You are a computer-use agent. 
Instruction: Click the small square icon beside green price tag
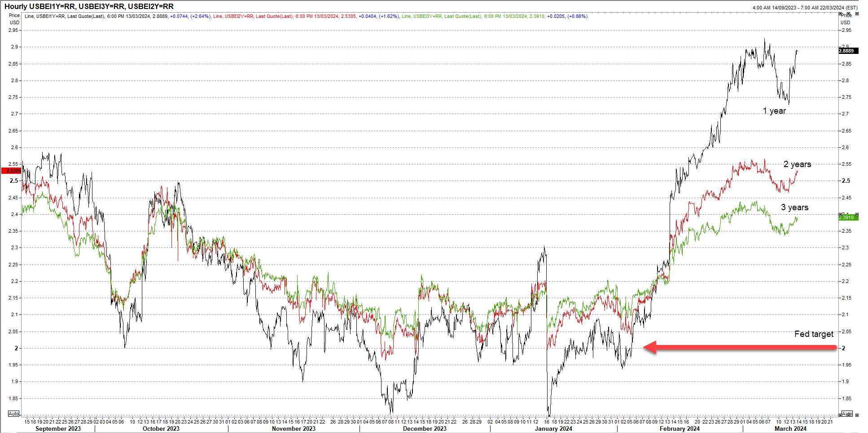(x=857, y=215)
